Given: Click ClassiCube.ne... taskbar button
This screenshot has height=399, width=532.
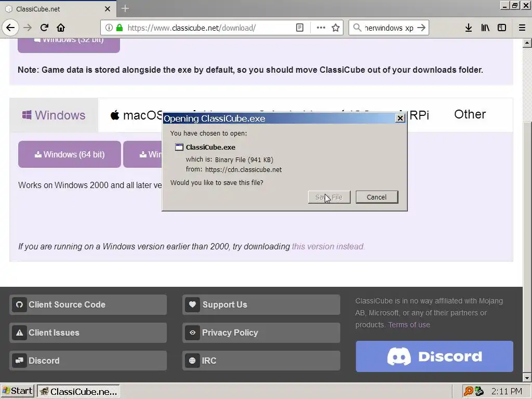Looking at the screenshot, I should point(78,392).
